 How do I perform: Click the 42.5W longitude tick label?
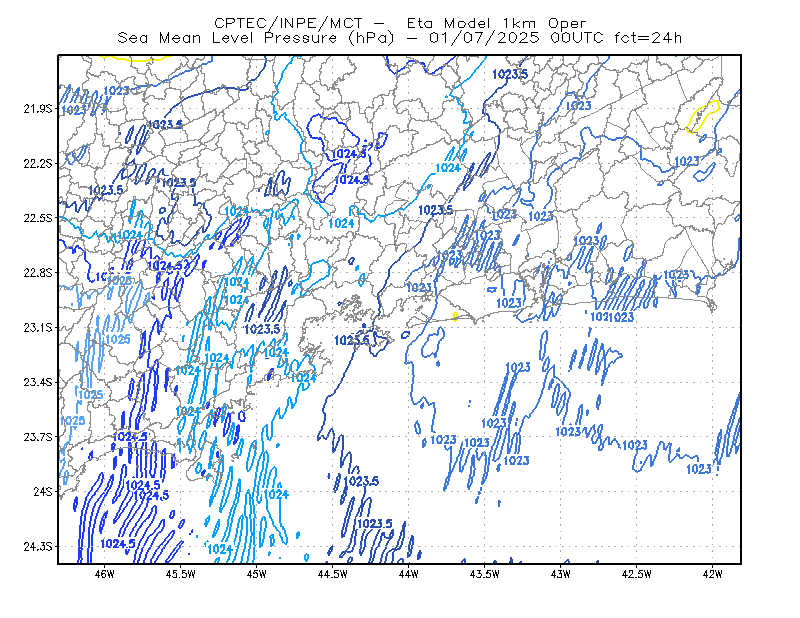637,574
